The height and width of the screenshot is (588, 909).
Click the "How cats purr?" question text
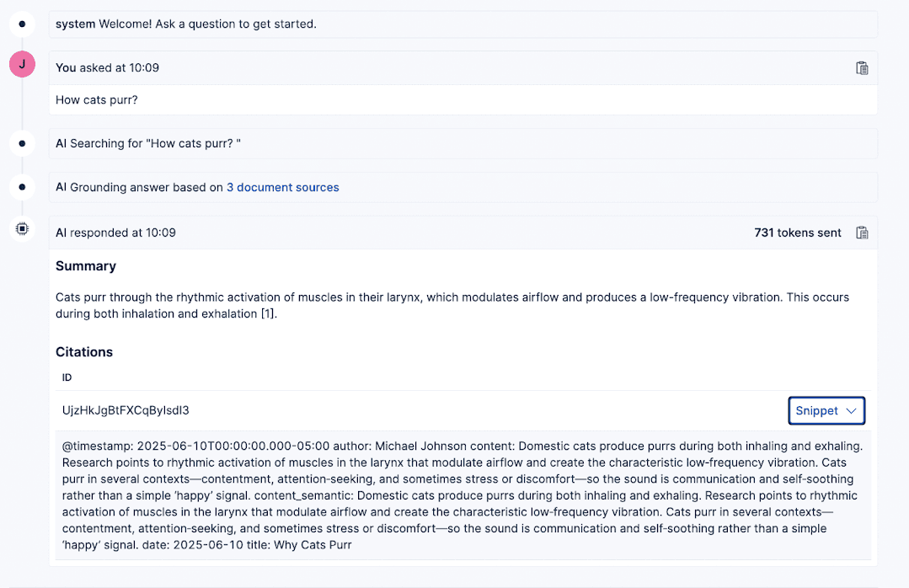97,99
